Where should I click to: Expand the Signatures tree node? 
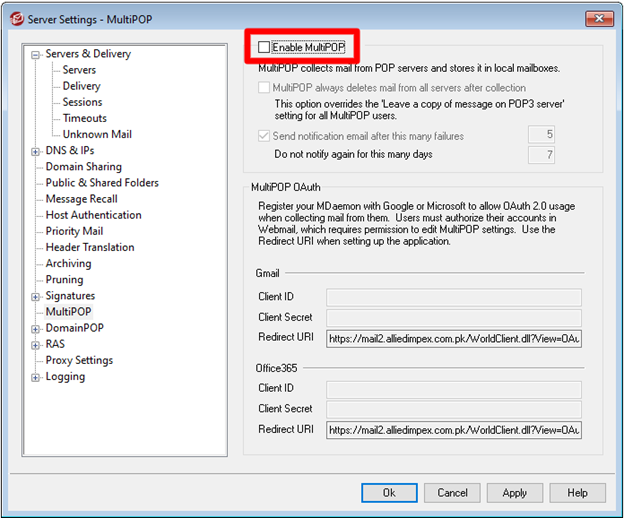[x=36, y=296]
